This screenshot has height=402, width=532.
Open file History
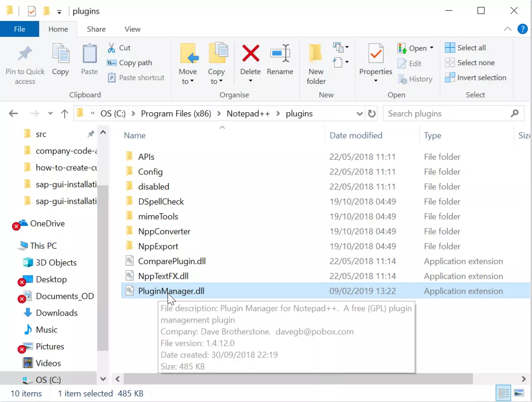point(415,79)
